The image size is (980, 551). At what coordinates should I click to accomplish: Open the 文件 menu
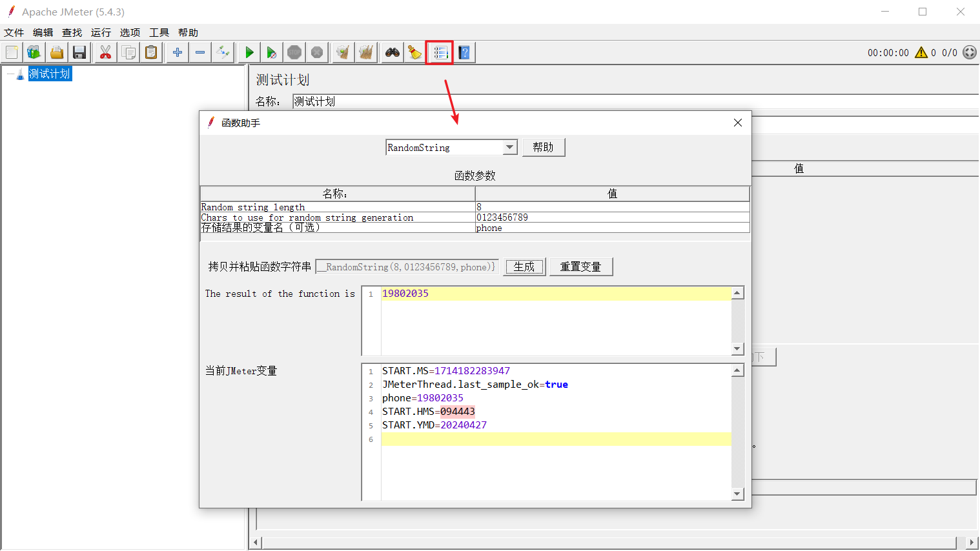coord(14,32)
